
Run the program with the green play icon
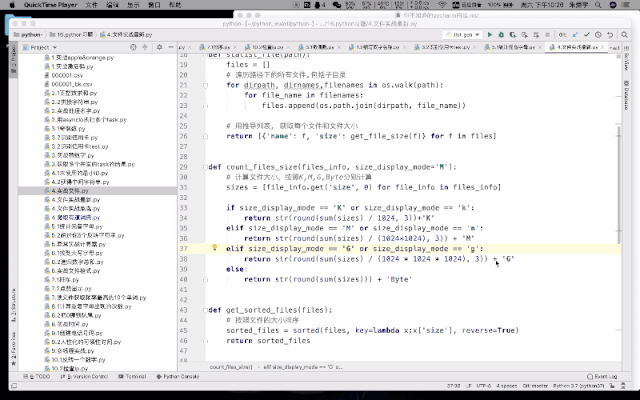[490, 35]
